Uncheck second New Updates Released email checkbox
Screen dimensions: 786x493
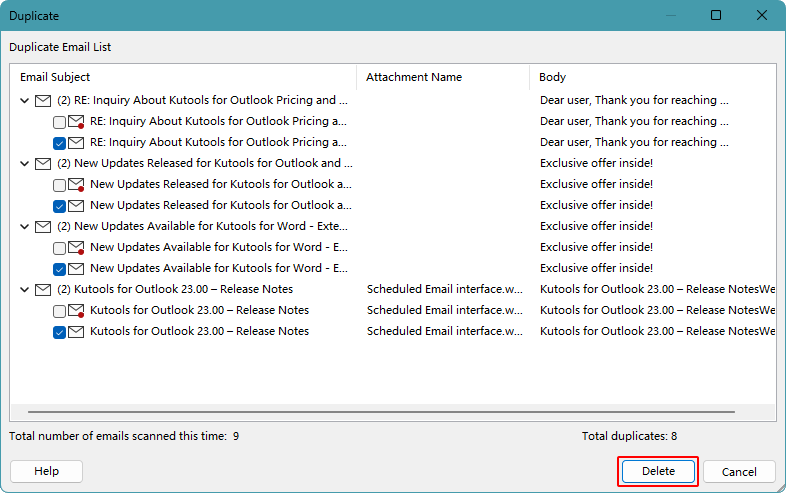tap(59, 206)
